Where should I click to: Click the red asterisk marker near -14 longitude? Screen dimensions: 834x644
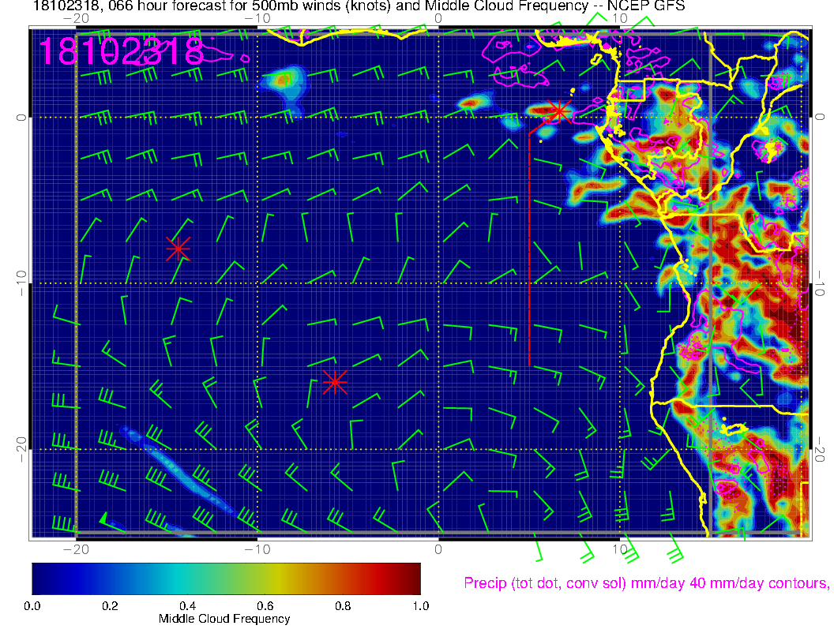(178, 249)
